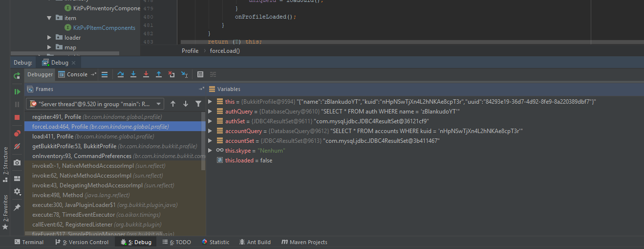Open the TODO tool window
This screenshot has width=644, height=249.
pos(177,242)
